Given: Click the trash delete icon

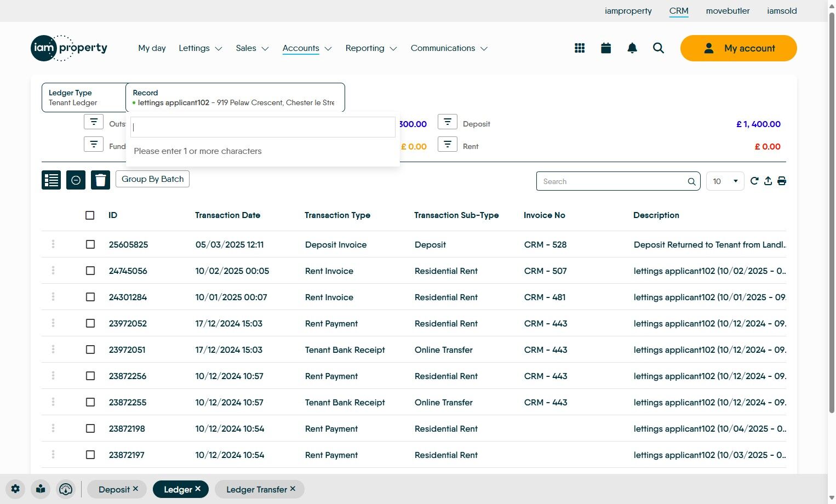Looking at the screenshot, I should coord(100,180).
